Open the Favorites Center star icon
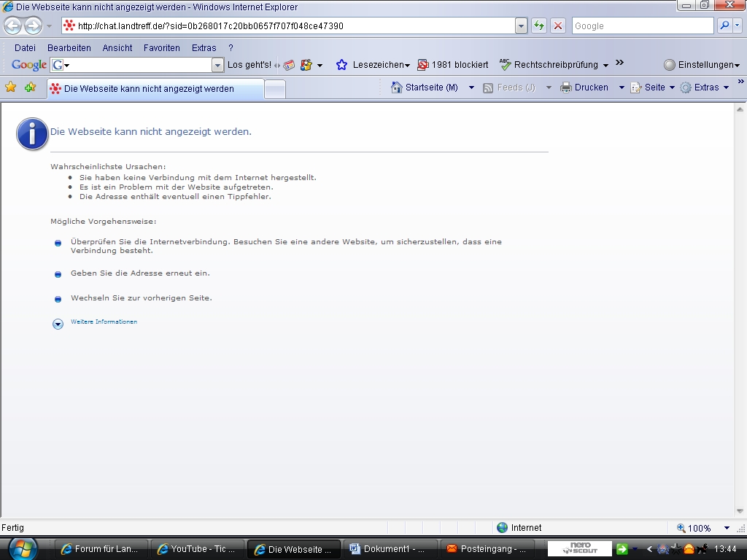Viewport: 747px width, 560px height. coord(11,87)
